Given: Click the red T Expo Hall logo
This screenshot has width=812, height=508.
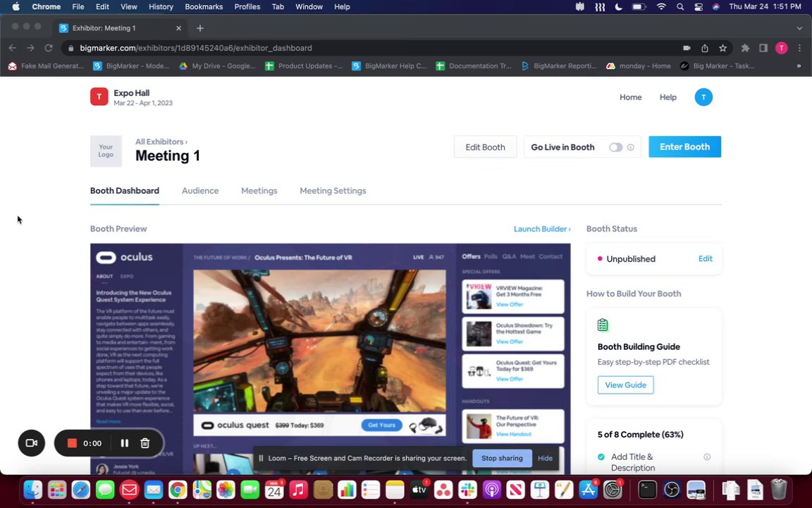Looking at the screenshot, I should coord(99,97).
